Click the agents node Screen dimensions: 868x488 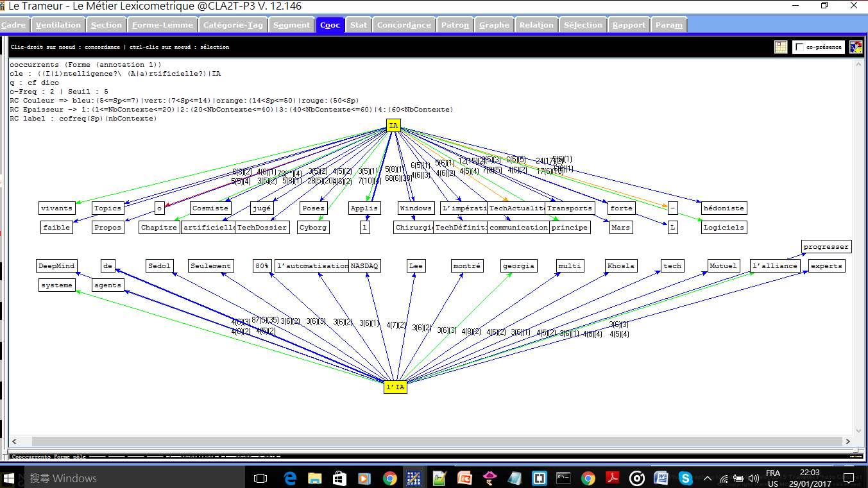107,285
